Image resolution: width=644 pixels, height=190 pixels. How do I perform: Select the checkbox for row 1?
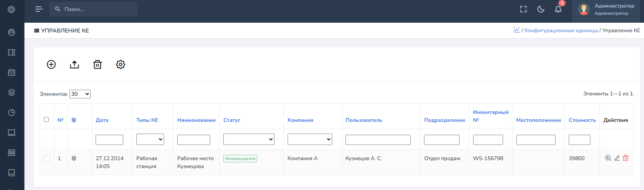pyautogui.click(x=47, y=159)
